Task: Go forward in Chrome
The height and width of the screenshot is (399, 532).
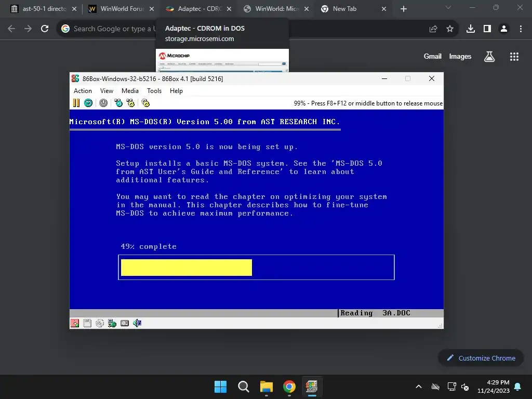Action: coord(28,29)
